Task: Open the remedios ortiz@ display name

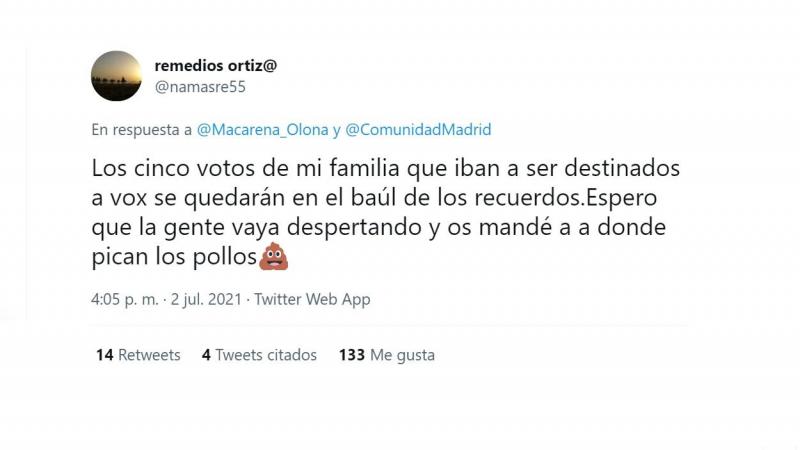Action: point(215,65)
